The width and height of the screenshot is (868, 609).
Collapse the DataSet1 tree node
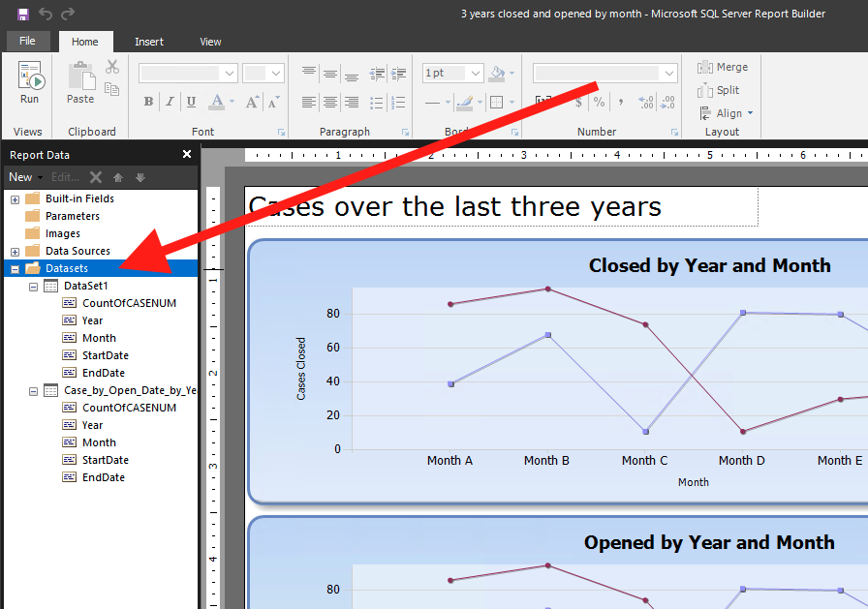point(34,287)
